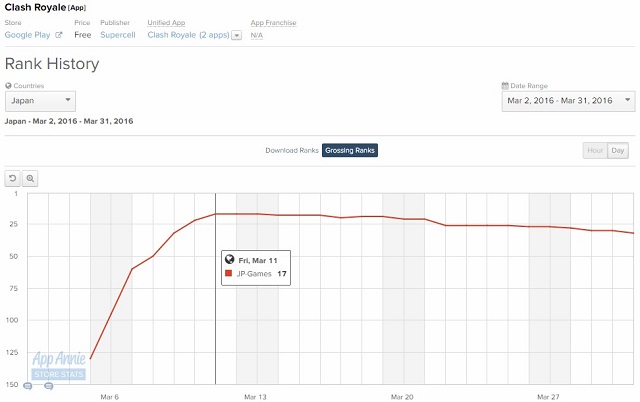The height and width of the screenshot is (402, 640).
Task: Open the Clash Royale (2 apps) link
Action: pyautogui.click(x=189, y=35)
